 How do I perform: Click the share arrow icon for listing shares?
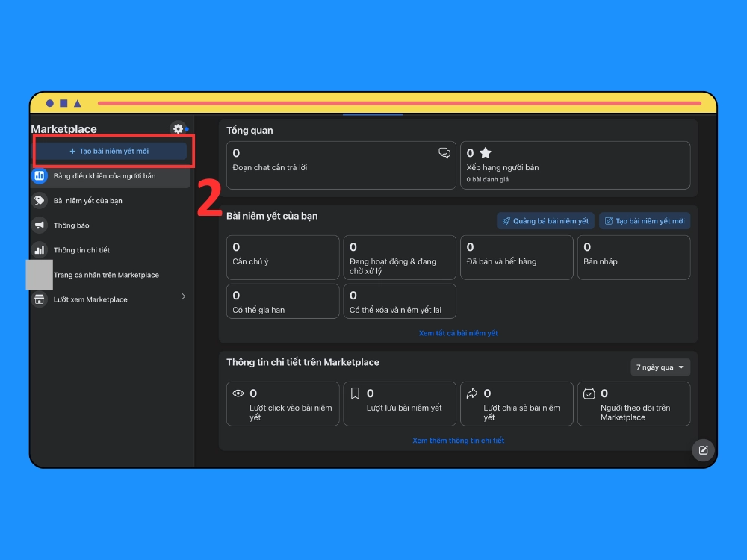pyautogui.click(x=471, y=393)
